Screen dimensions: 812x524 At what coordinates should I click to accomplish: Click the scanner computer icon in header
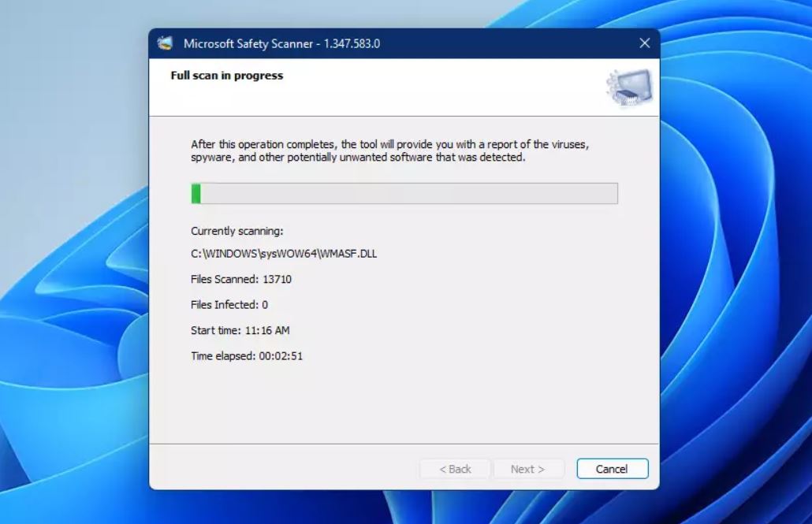[x=629, y=87]
